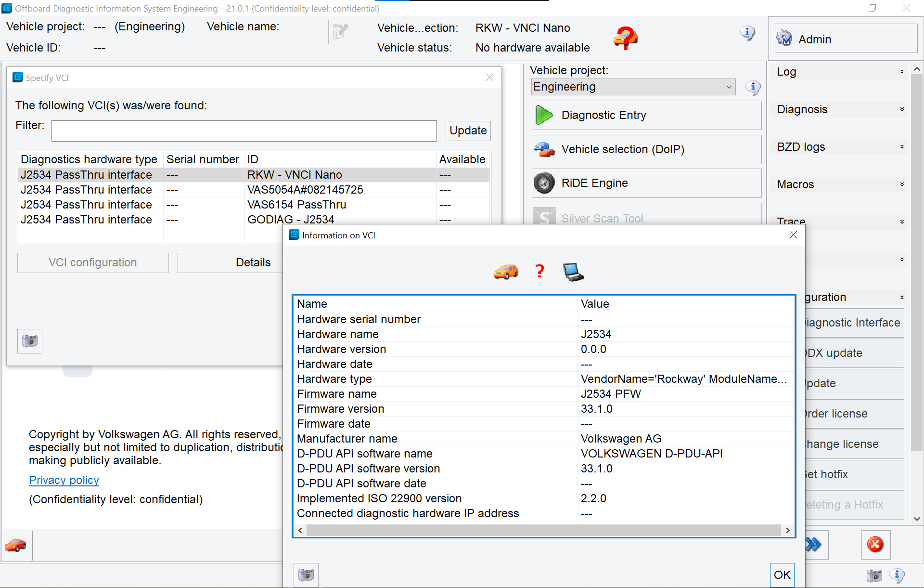The width and height of the screenshot is (924, 588).
Task: Click the red car question-mark status icon
Action: click(x=625, y=38)
